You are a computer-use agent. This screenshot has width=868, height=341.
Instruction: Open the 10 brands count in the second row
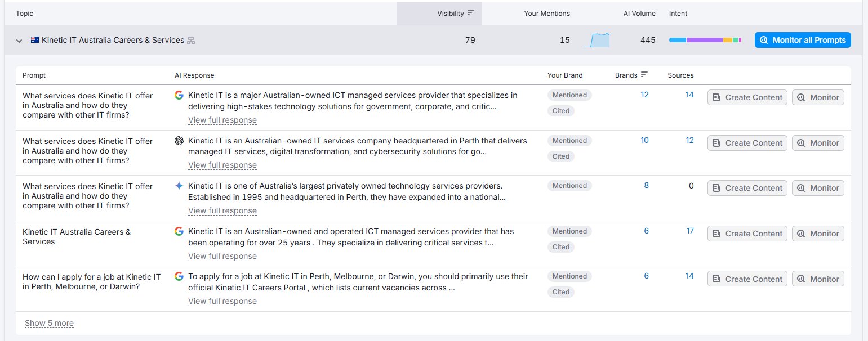(x=645, y=140)
